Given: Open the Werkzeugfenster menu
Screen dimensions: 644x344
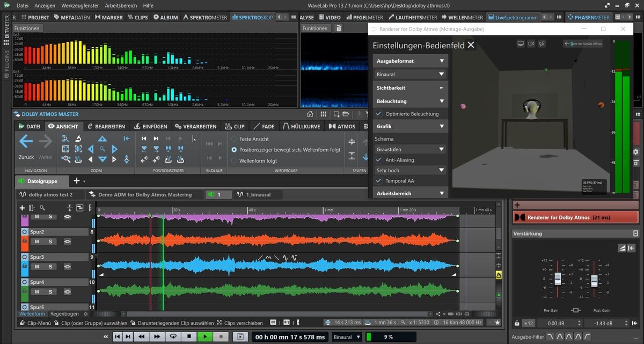Looking at the screenshot, I should (x=80, y=5).
